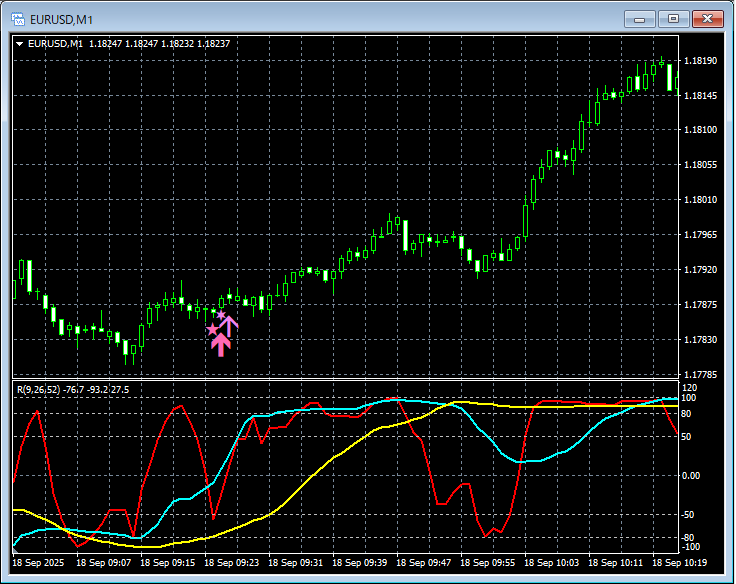The height and width of the screenshot is (584, 736).
Task: Click the large pink up arrow signal
Action: (x=221, y=344)
